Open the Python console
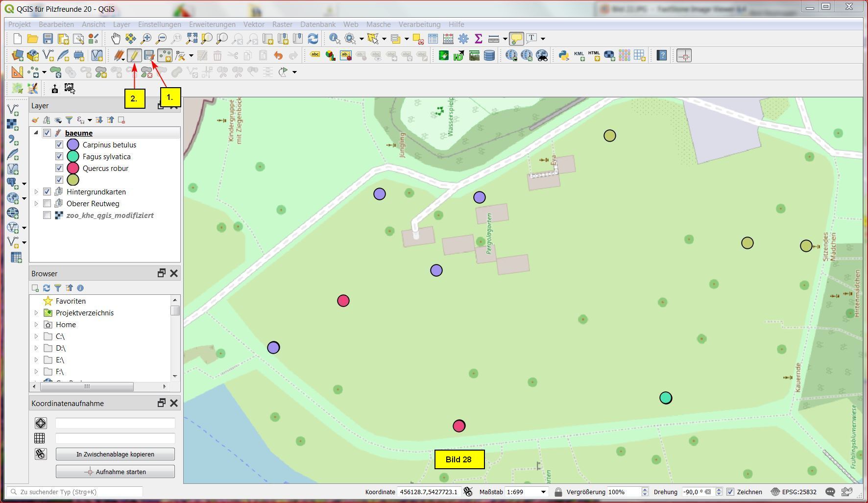 pyautogui.click(x=563, y=56)
